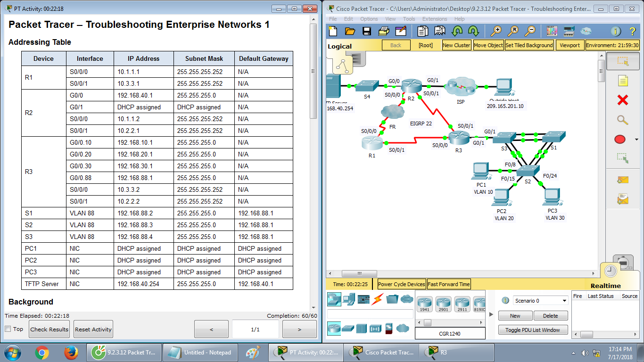Click Power Cycle Devices button

(x=402, y=284)
